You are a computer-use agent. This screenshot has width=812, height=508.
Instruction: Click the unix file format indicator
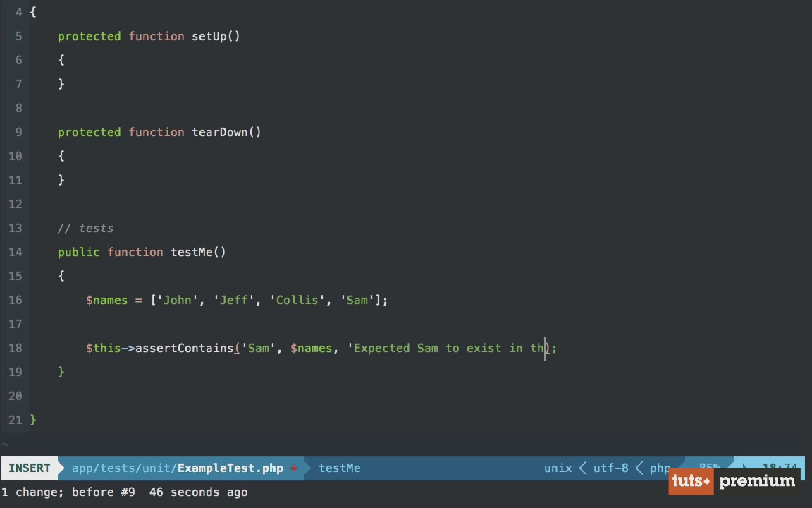(x=558, y=468)
